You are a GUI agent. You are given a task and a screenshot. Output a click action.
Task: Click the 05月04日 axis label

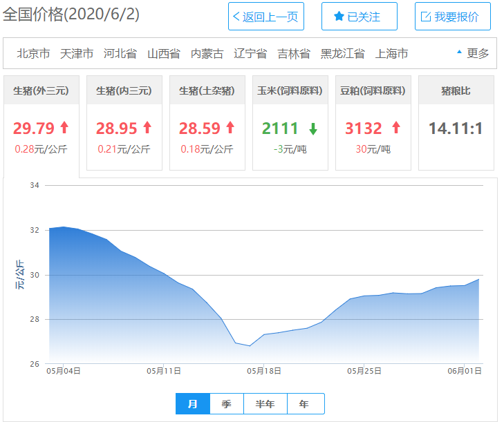pos(64,372)
